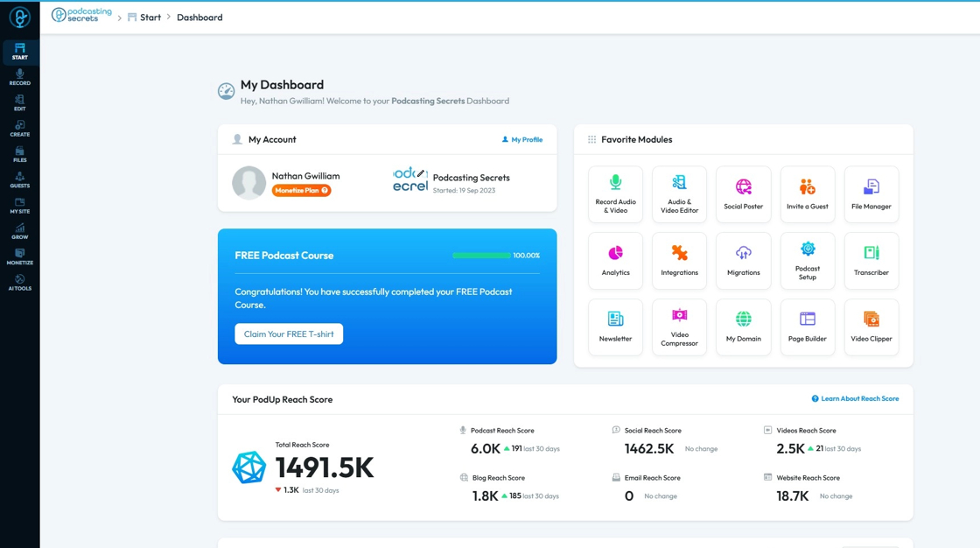Open the My Domain module
The height and width of the screenshot is (548, 980).
coord(743,327)
